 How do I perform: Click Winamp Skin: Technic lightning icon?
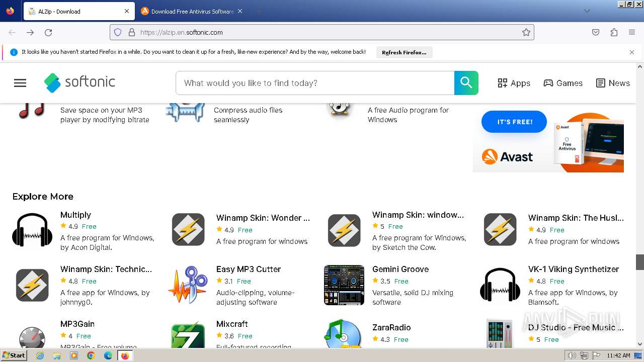32,285
